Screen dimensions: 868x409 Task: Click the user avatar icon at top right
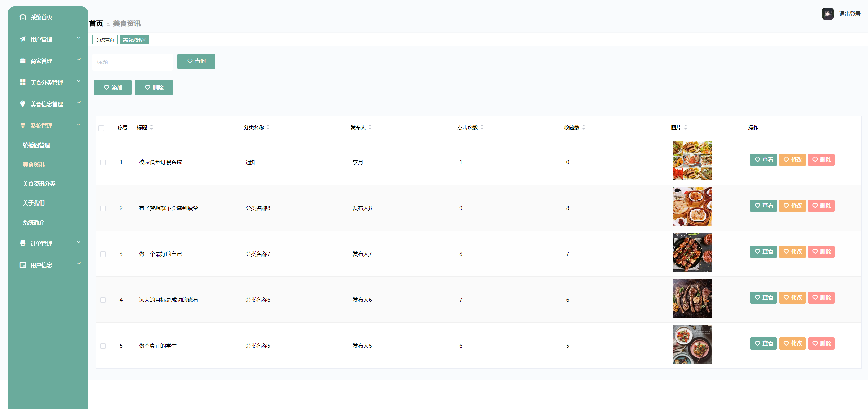(827, 14)
